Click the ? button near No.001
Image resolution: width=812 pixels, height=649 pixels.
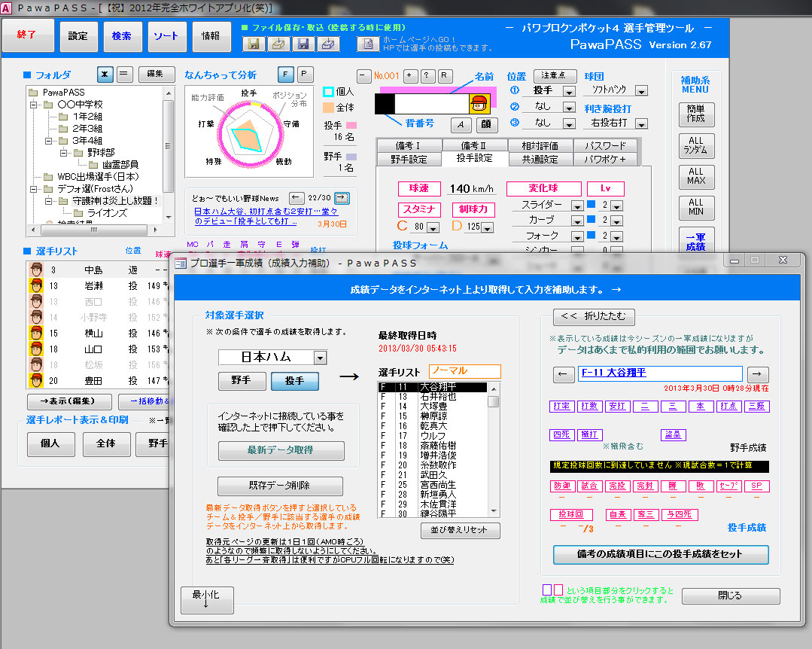427,76
